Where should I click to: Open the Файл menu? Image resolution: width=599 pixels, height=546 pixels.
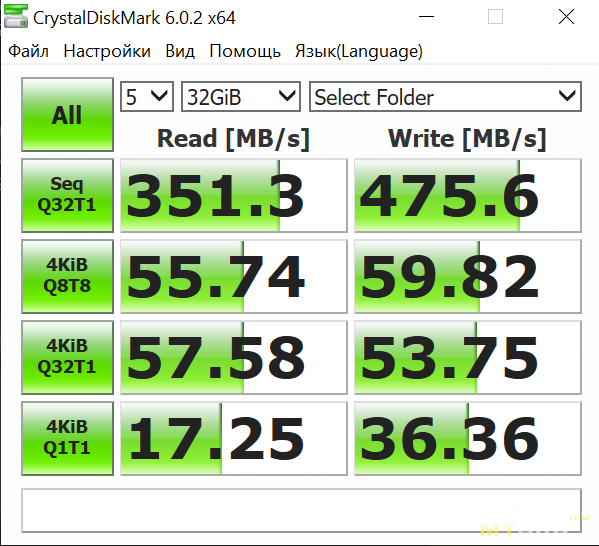(28, 51)
